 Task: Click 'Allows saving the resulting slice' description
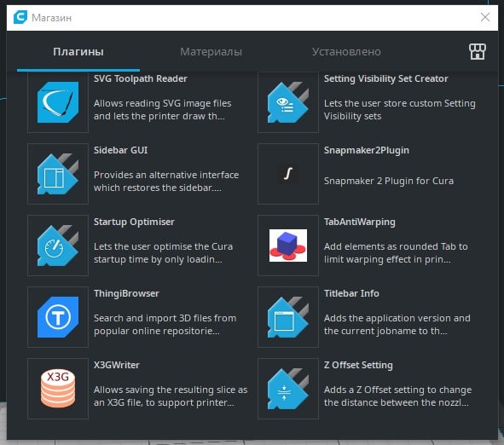[x=171, y=396]
